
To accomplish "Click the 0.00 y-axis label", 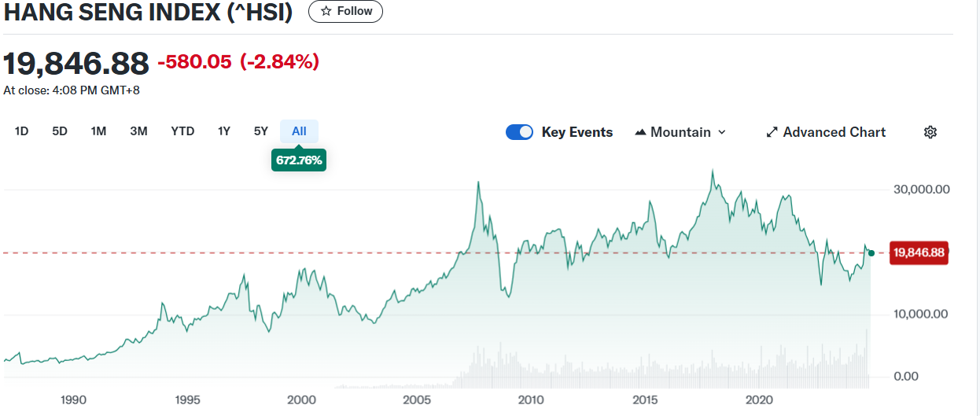I will [x=907, y=376].
